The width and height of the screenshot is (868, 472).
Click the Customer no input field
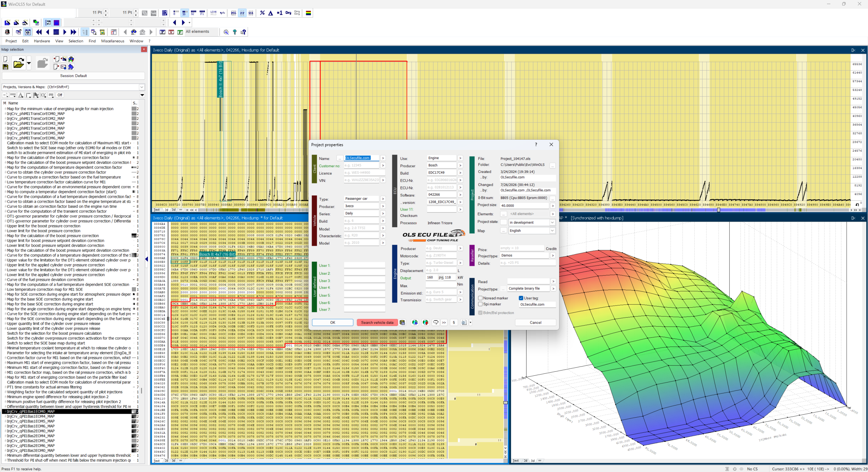[361, 165]
